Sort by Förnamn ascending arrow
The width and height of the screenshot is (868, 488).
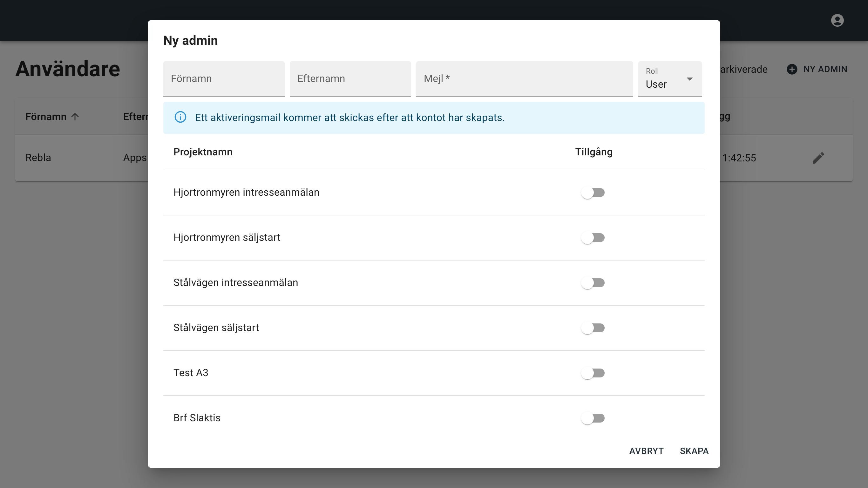tap(75, 117)
